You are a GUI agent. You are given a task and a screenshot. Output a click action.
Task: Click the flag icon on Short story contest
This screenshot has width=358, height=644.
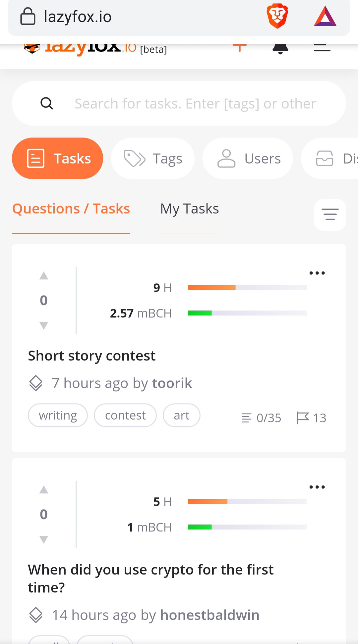(303, 418)
